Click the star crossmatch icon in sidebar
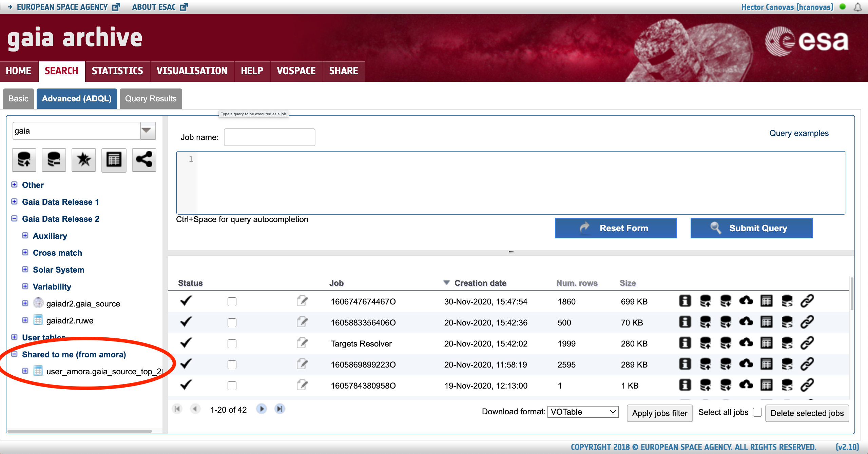 tap(84, 160)
